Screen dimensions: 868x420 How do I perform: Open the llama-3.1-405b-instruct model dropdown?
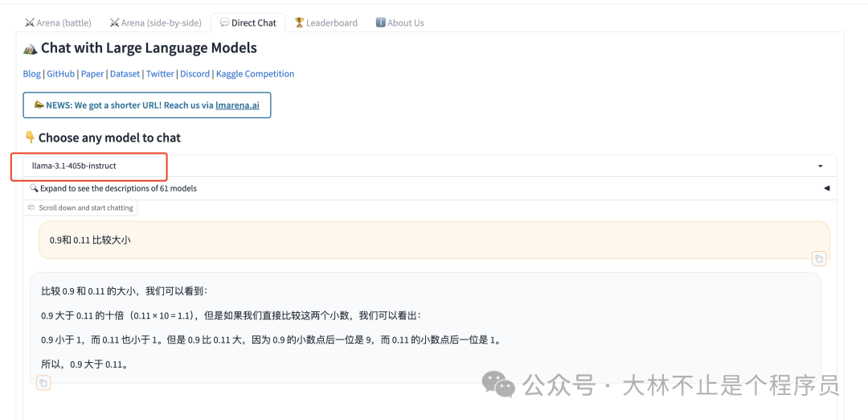pos(429,166)
